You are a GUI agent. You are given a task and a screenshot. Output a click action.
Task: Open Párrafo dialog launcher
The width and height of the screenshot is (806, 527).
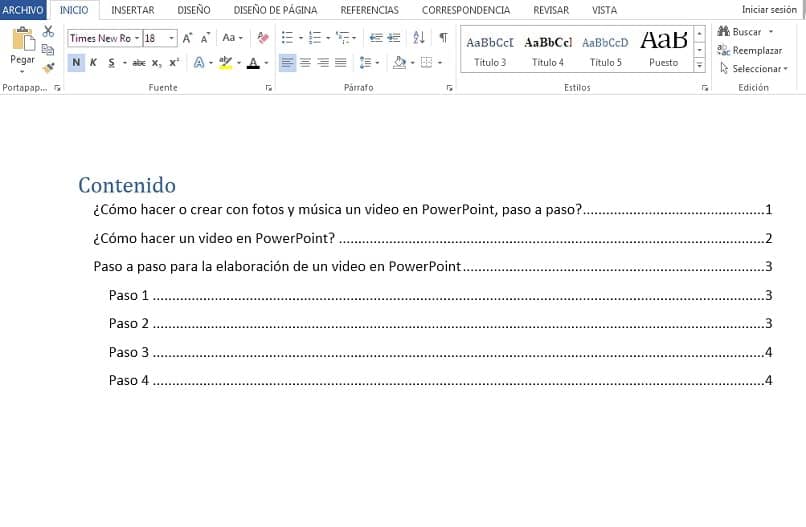(x=449, y=88)
